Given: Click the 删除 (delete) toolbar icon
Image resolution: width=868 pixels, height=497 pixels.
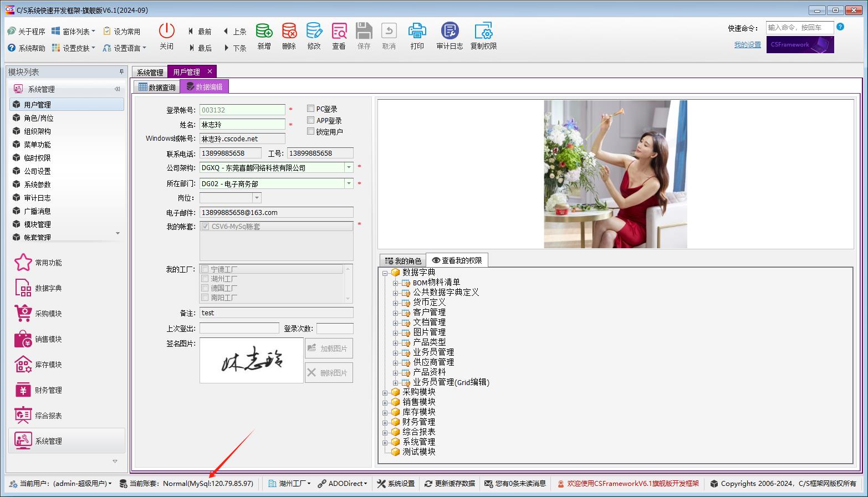Looking at the screenshot, I should (x=289, y=32).
